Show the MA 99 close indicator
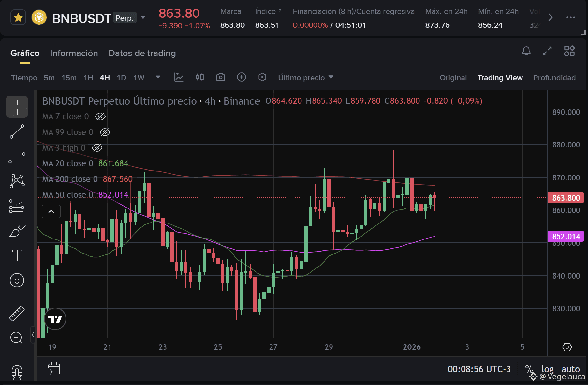The image size is (588, 385). 105,132
